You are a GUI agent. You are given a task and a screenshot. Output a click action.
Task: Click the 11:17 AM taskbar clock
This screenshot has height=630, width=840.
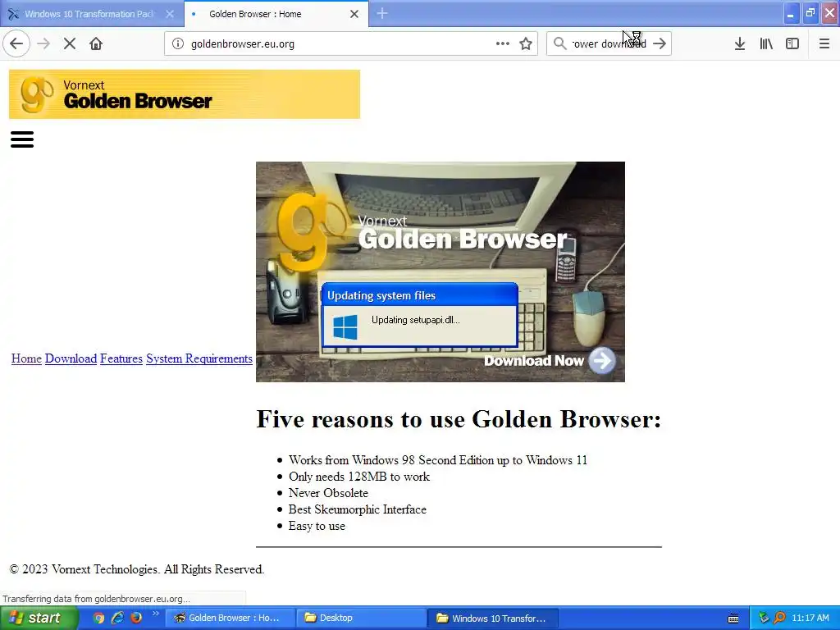point(810,619)
